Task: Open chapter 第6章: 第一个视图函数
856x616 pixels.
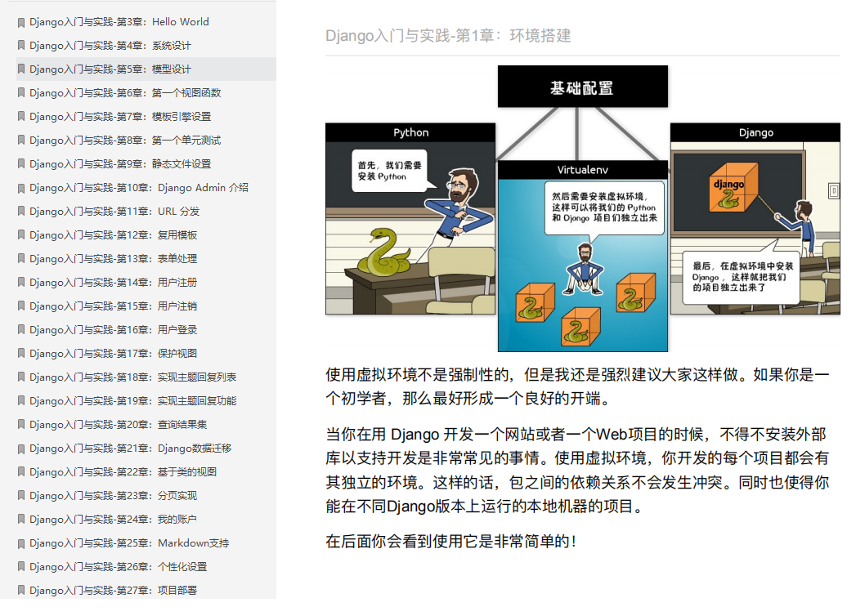Action: 125,93
